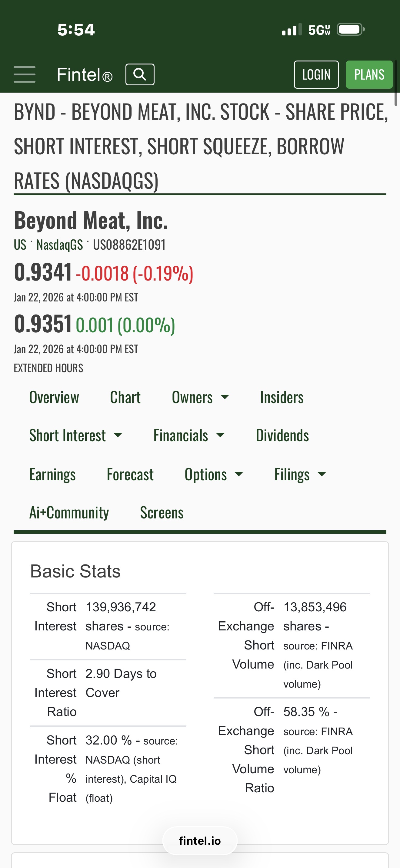Screen dimensions: 400x868
Task: Tap the battery status icon
Action: (x=351, y=29)
